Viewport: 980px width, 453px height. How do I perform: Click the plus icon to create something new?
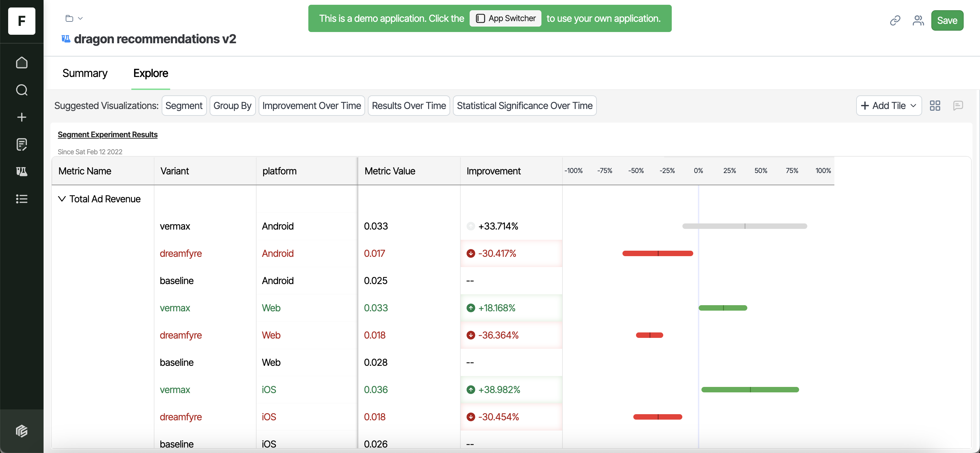coord(22,117)
